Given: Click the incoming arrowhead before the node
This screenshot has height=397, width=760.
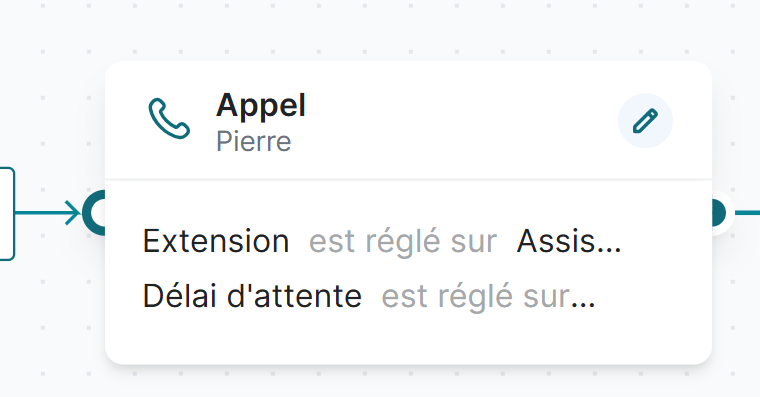Looking at the screenshot, I should tap(73, 213).
